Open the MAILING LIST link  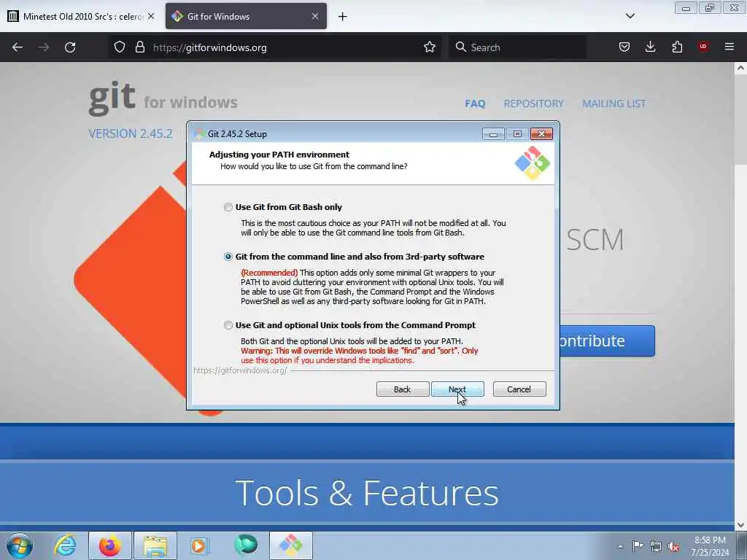[614, 104]
